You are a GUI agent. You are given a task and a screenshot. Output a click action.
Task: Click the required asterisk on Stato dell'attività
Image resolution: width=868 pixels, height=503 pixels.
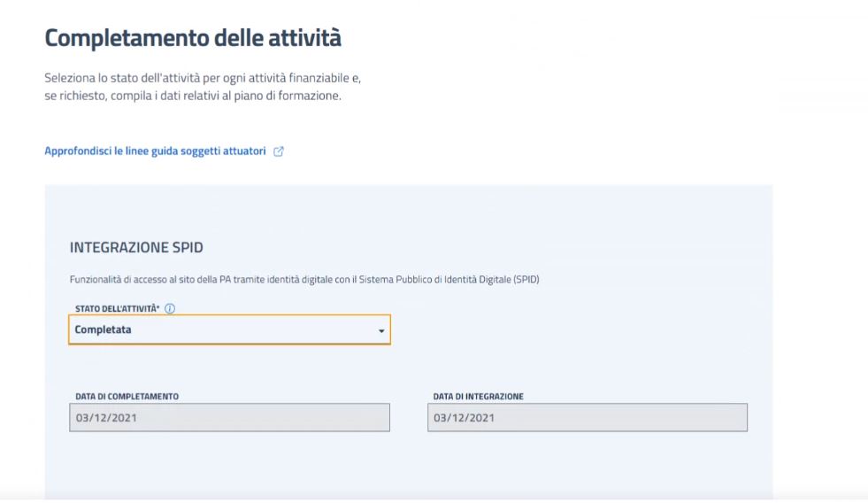click(x=157, y=307)
